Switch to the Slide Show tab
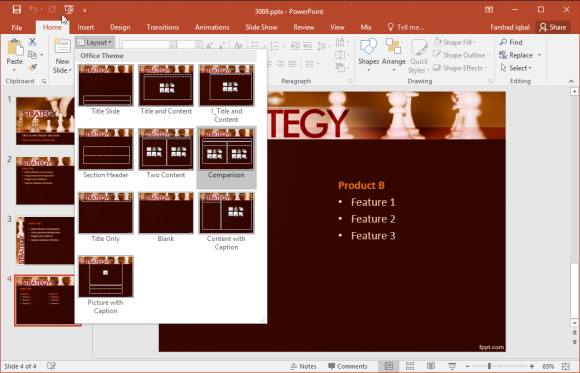Viewport: 580px width, 373px height. tap(261, 27)
